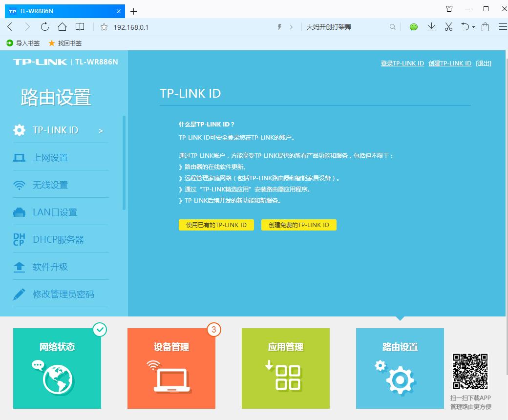Click the TP-LINK ID gear icon

[x=19, y=130]
